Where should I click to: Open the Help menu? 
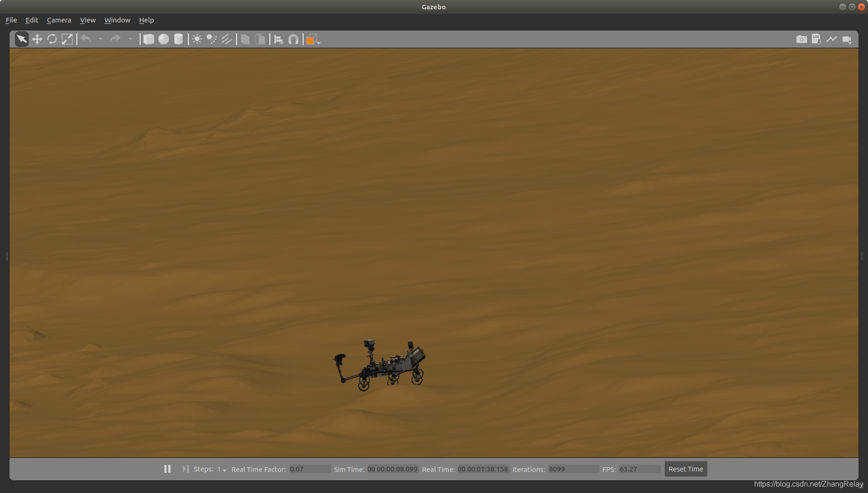pos(146,20)
